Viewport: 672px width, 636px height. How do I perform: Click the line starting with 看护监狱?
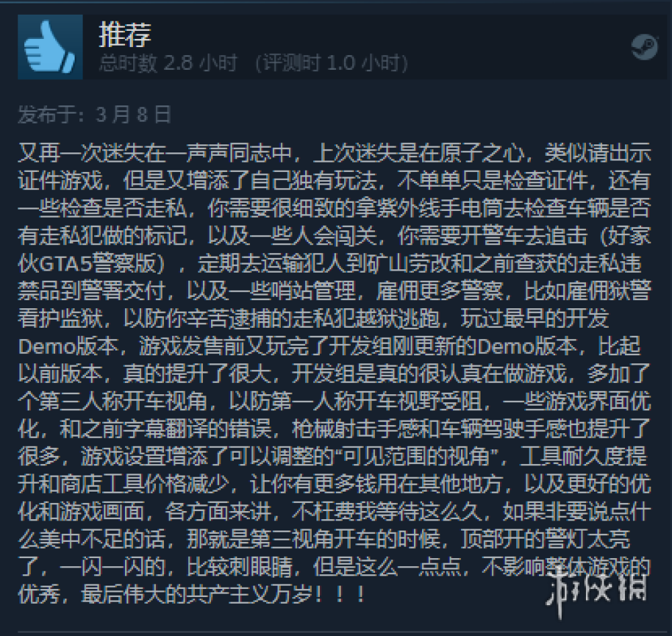[313, 318]
